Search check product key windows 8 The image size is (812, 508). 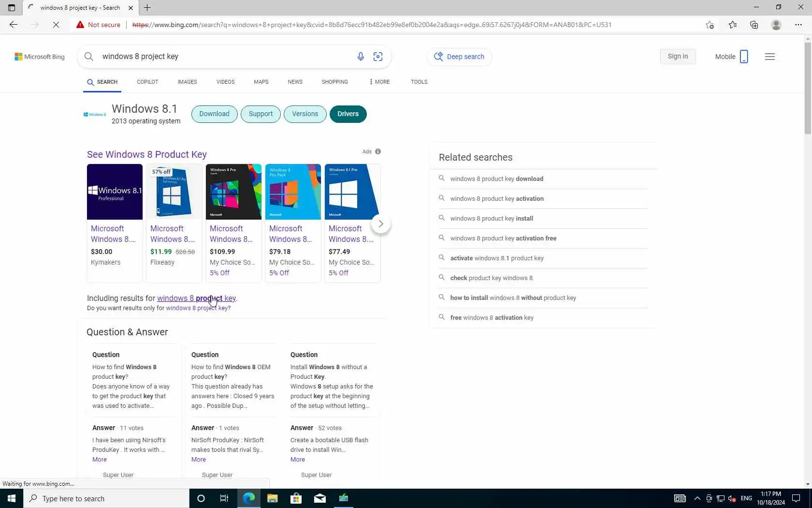click(x=491, y=278)
